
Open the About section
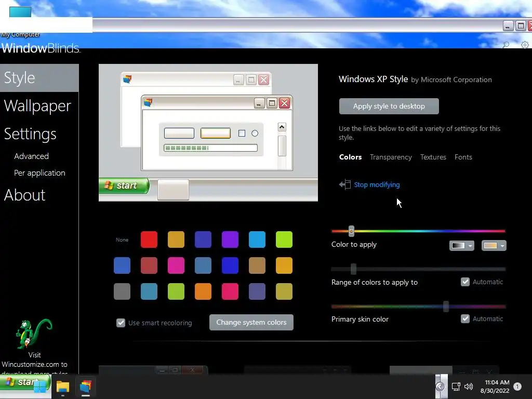[24, 195]
